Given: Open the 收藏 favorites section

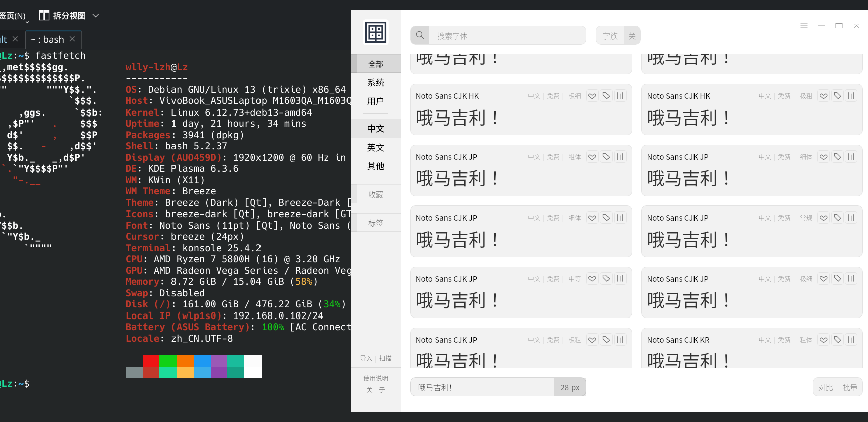Looking at the screenshot, I should coord(376,194).
